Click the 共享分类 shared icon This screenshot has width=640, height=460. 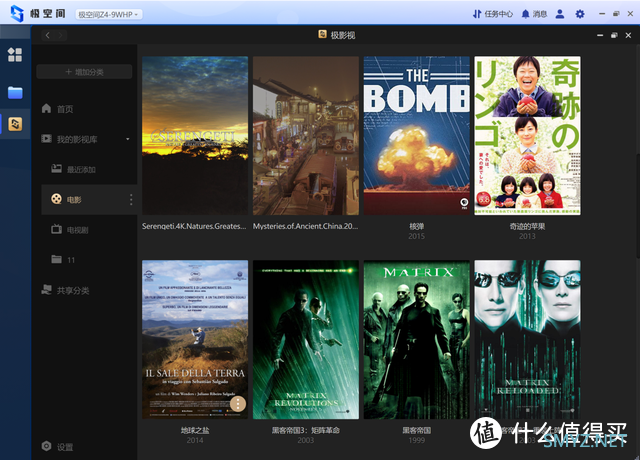pyautogui.click(x=46, y=290)
